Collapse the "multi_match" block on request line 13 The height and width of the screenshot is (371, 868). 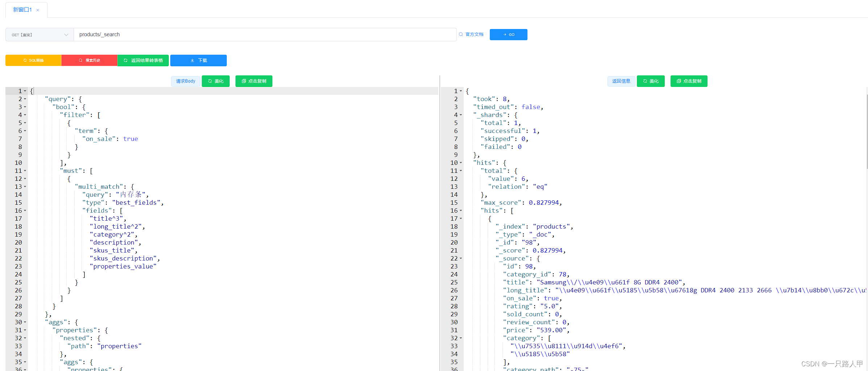(x=25, y=187)
